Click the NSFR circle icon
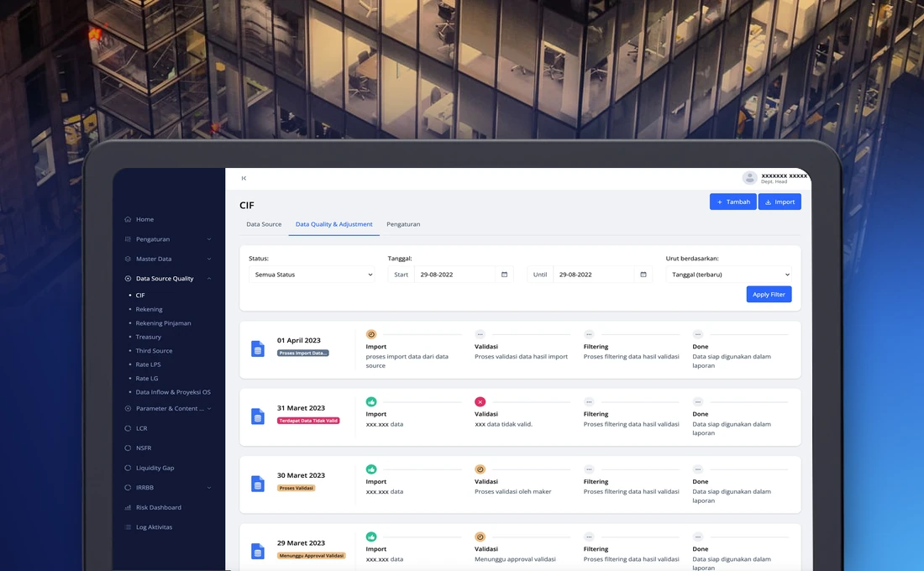 coord(128,448)
